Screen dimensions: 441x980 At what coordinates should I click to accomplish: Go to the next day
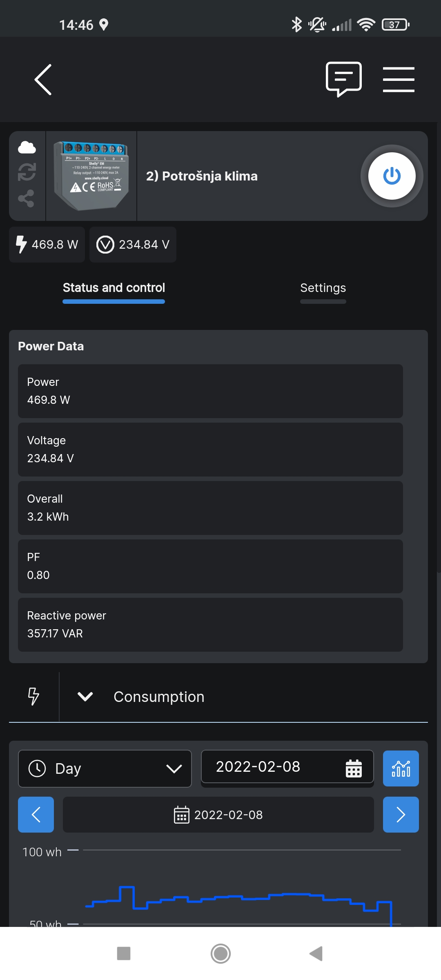(401, 815)
